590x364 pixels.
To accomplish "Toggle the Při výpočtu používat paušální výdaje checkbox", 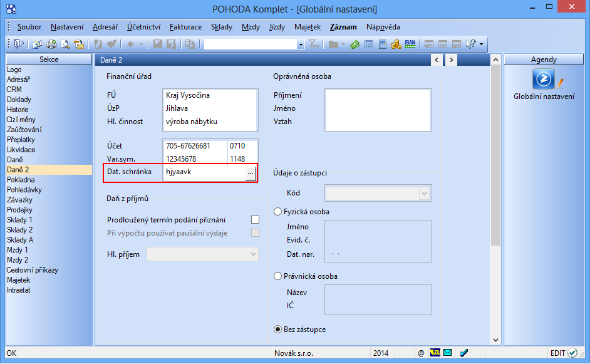I will tap(255, 233).
